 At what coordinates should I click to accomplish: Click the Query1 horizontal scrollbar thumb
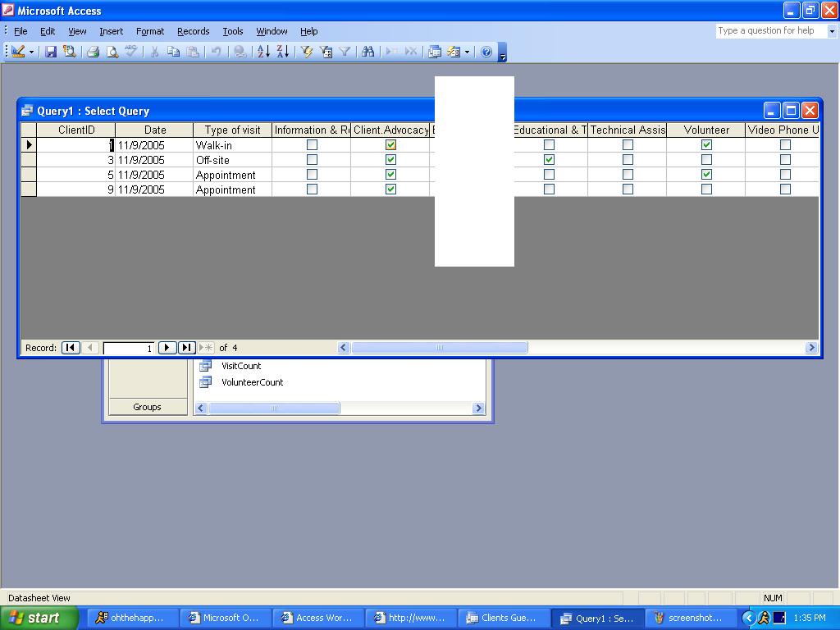[440, 348]
